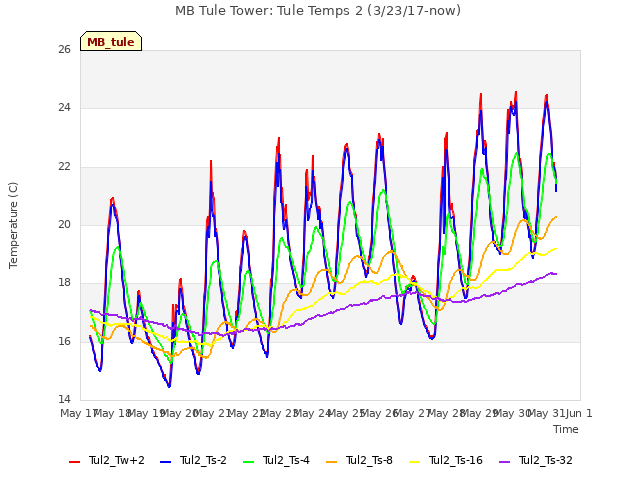Select the Tul2_Ts-8 legend label

pos(369,460)
